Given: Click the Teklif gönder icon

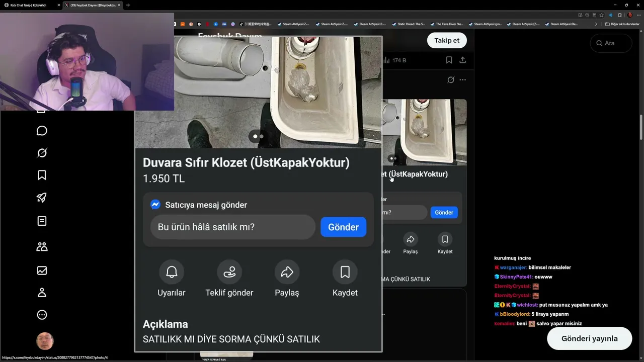Looking at the screenshot, I should (229, 272).
